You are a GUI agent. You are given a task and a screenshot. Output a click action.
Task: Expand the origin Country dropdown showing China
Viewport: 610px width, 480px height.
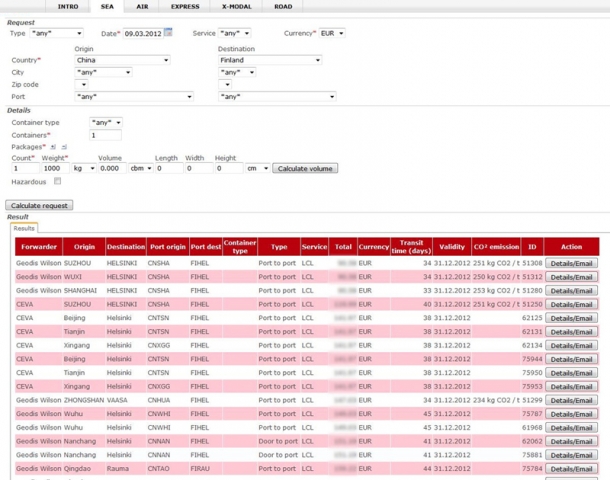coord(122,60)
